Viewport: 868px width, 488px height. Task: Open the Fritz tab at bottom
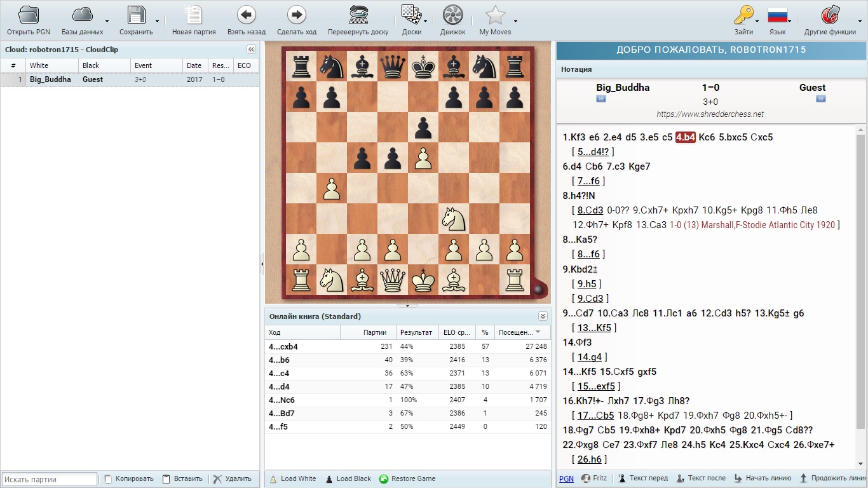click(x=594, y=478)
